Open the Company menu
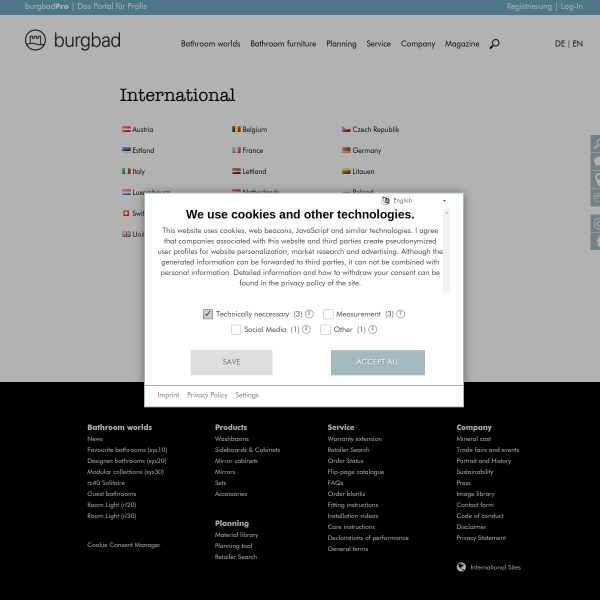The width and height of the screenshot is (600, 600). tap(418, 44)
